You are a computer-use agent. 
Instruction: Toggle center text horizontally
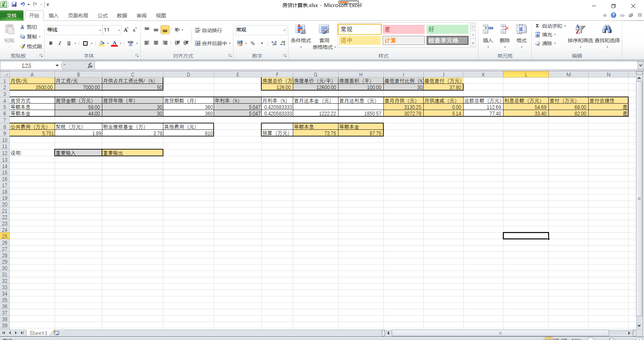[156, 43]
